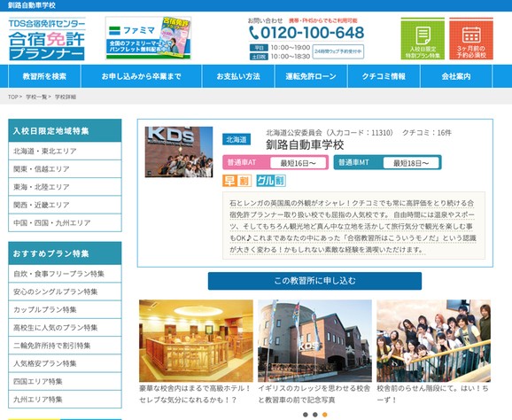512x420 pixels.
Task: Open the 会社案内 nav item
Action: (456, 76)
